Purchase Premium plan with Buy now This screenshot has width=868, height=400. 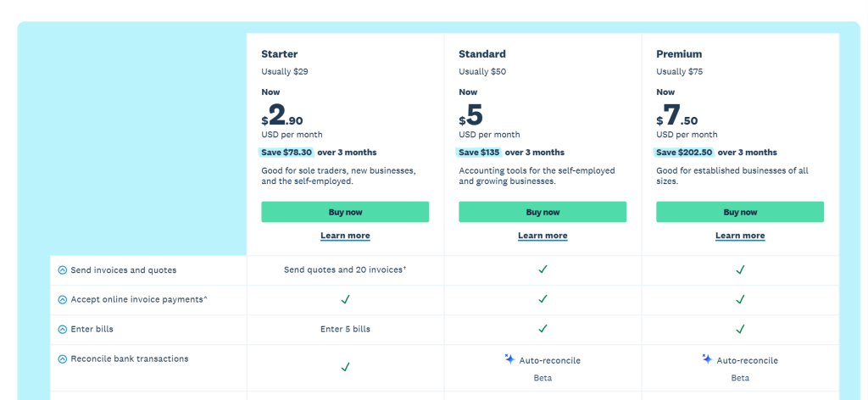(740, 212)
